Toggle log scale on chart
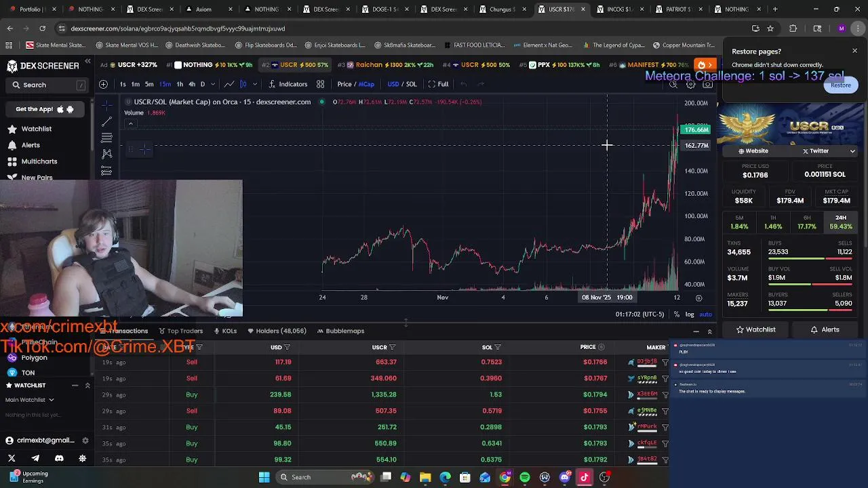868x488 pixels. [690, 314]
